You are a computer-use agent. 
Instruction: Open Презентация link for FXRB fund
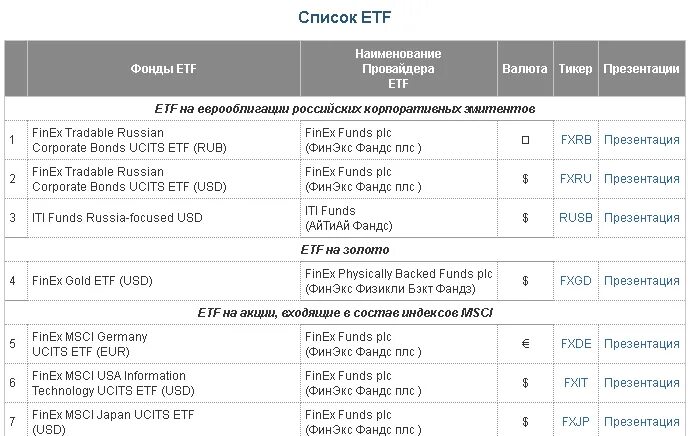click(641, 140)
